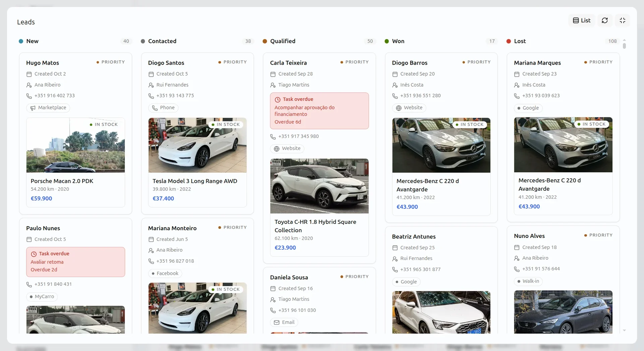Screen dimensions: 644x351
Task: Click the price €59.900
Action: [41, 198]
